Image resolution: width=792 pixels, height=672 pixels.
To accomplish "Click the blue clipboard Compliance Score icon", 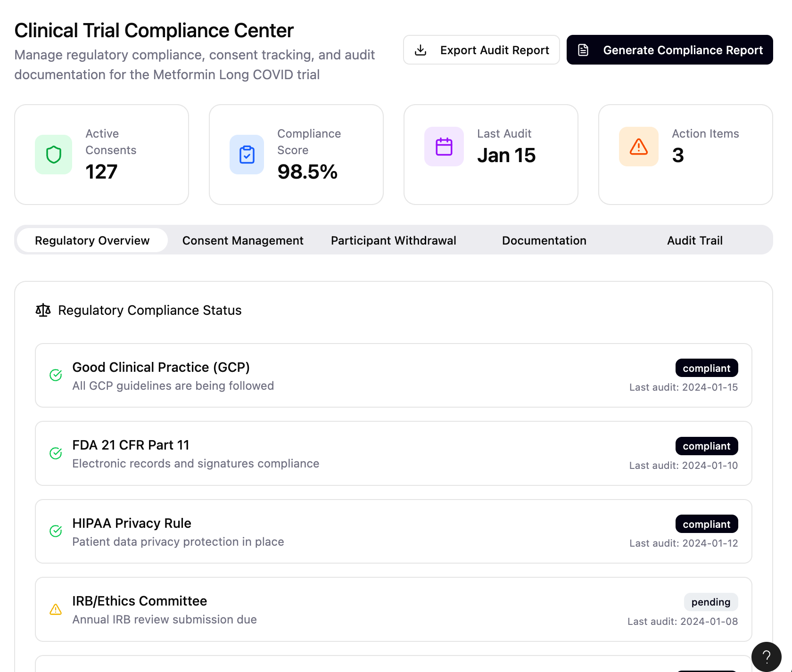I will [247, 155].
